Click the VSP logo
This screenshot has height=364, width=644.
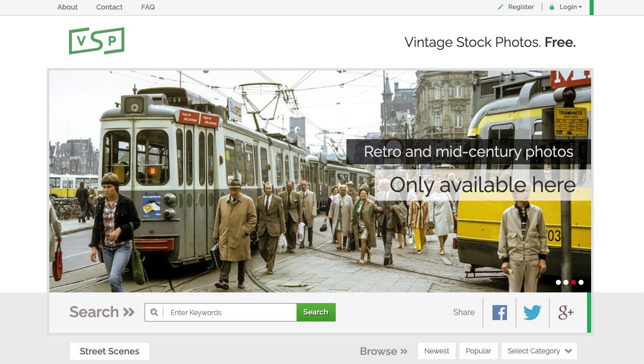click(97, 40)
